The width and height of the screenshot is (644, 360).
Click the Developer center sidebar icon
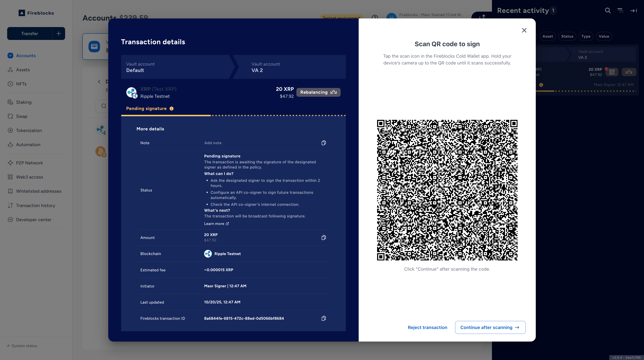(x=10, y=220)
